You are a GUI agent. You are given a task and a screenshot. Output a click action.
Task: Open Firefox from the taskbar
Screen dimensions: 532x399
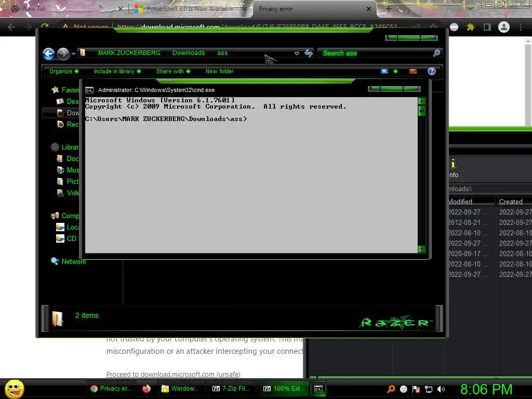point(146,389)
